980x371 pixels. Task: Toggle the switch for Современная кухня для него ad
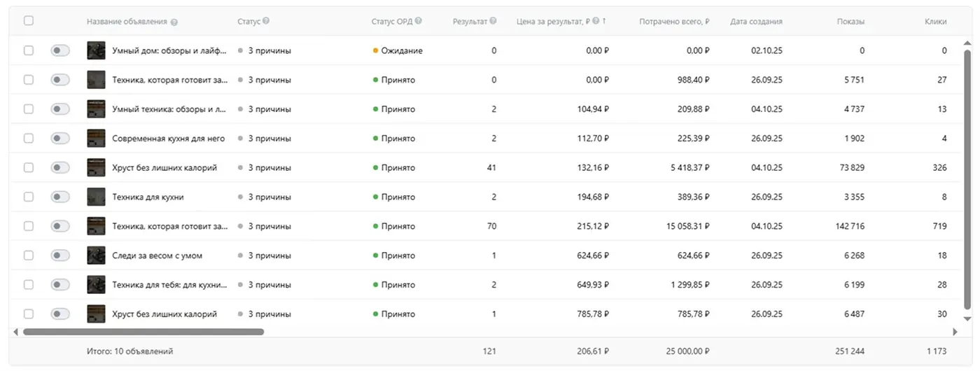pos(60,139)
